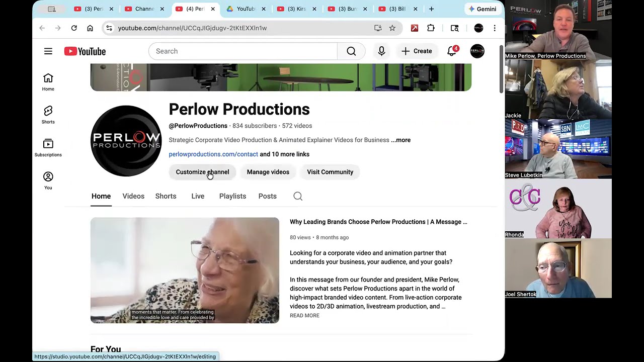Select Jackie's video tile
This screenshot has width=644, height=362.
coord(558,89)
